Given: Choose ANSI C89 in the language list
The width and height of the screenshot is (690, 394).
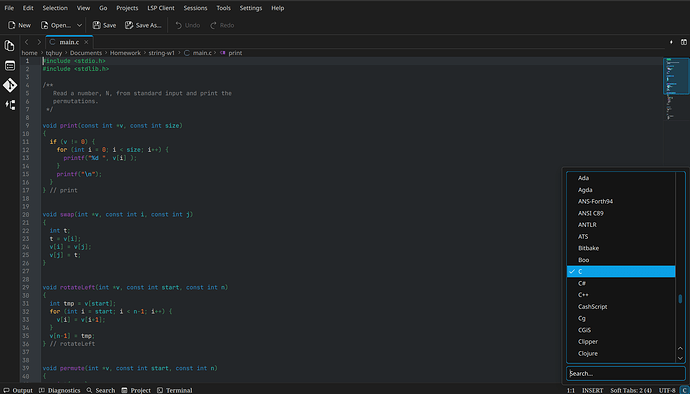Looking at the screenshot, I should coord(621,213).
